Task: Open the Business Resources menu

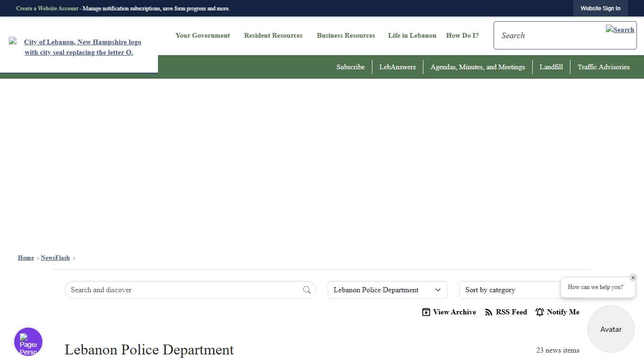Action: 346,35
